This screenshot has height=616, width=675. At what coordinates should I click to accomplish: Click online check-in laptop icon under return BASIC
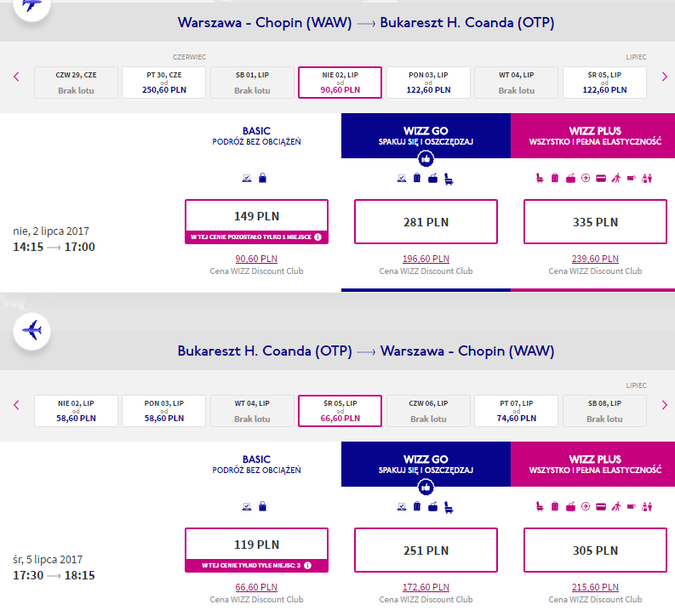[x=247, y=507]
